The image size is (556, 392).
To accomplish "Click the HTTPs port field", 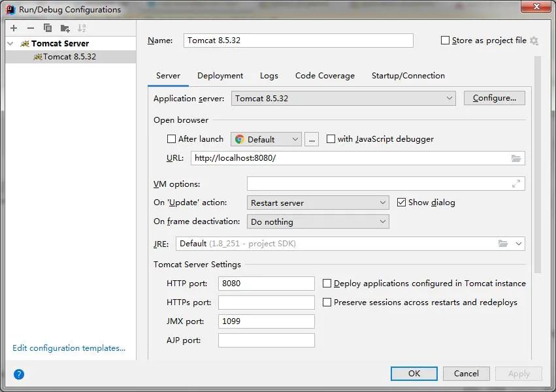I will (x=267, y=302).
